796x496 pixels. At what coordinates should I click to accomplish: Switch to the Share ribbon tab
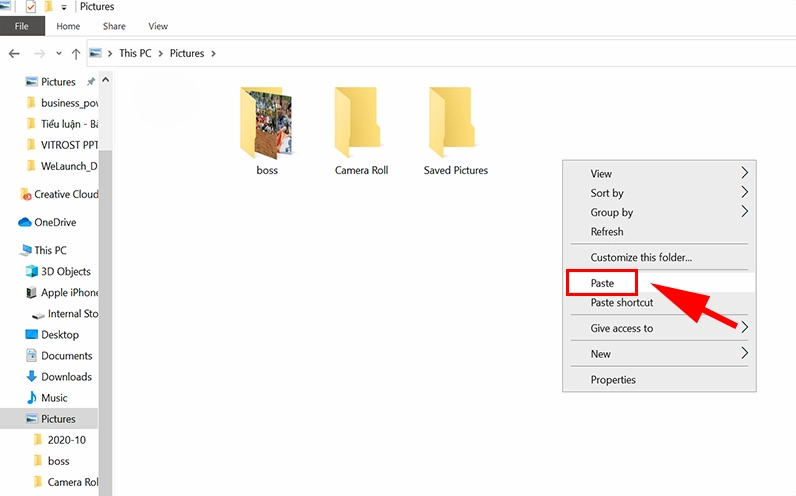114,26
